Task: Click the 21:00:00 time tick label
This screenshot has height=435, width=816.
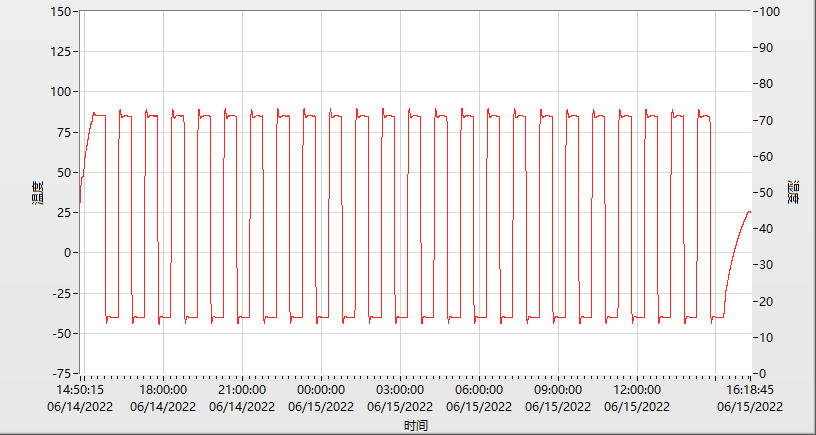Action: tap(242, 390)
